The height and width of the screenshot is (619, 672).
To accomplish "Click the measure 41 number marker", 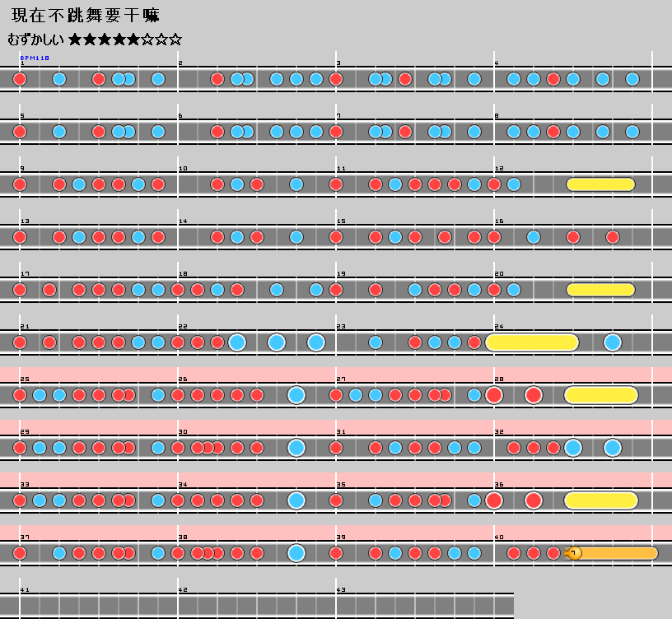I will point(24,590).
